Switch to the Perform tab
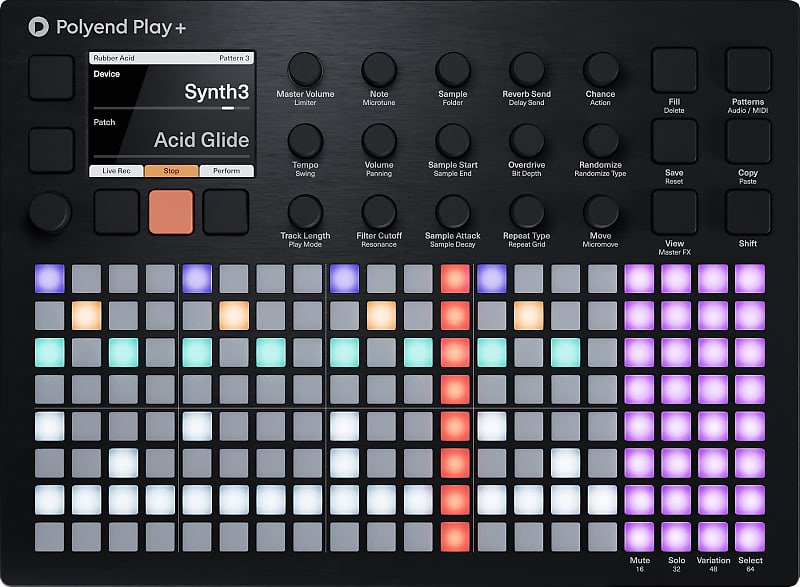The height and width of the screenshot is (587, 800). pos(227,171)
